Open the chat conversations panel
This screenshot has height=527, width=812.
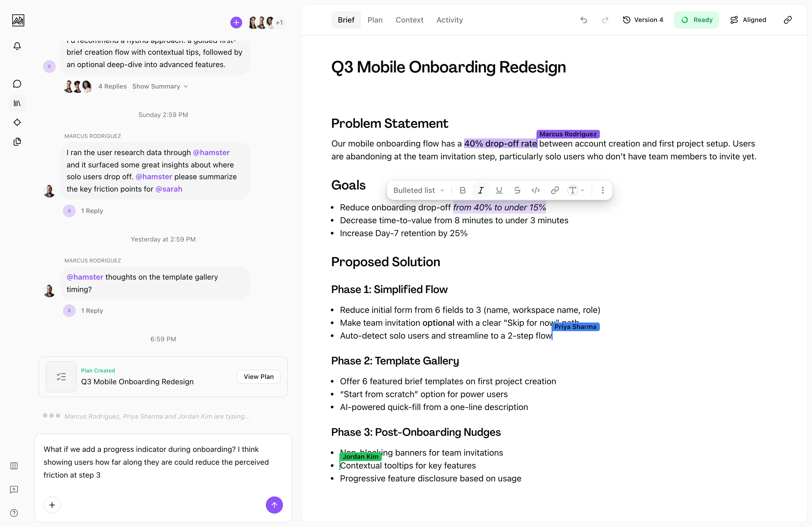[x=17, y=83]
